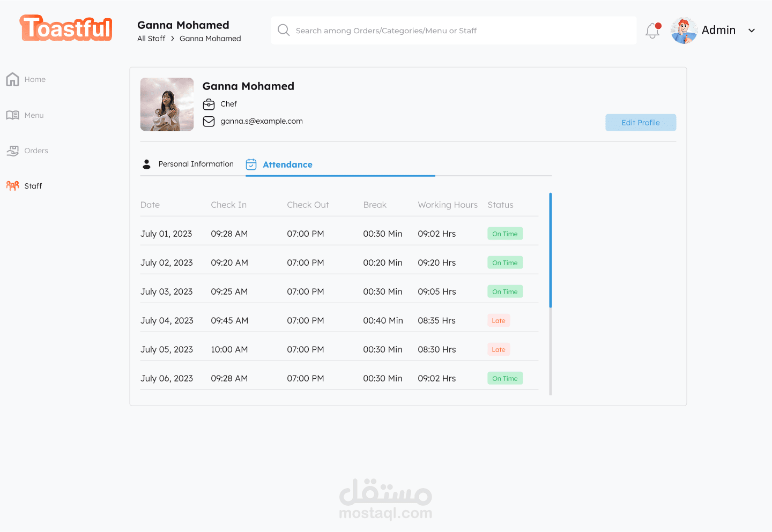Click the briefcase icon beside Chef
The height and width of the screenshot is (532, 772).
click(x=209, y=104)
